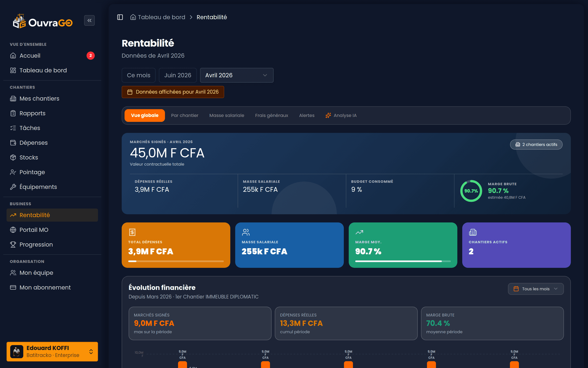
Task: Open Mes chantiers in sidebar
Action: tap(52, 99)
